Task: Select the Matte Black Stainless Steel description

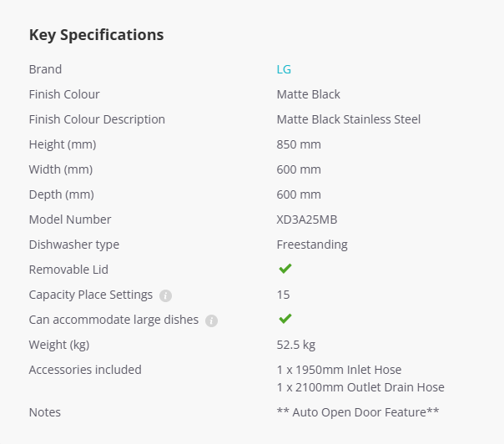Action: tap(349, 119)
